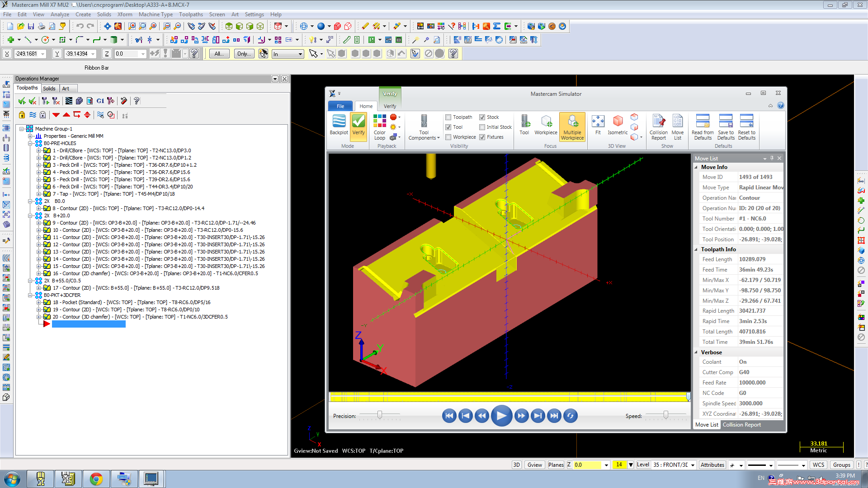
Task: Select Multiple Workpiece focus
Action: tap(572, 127)
